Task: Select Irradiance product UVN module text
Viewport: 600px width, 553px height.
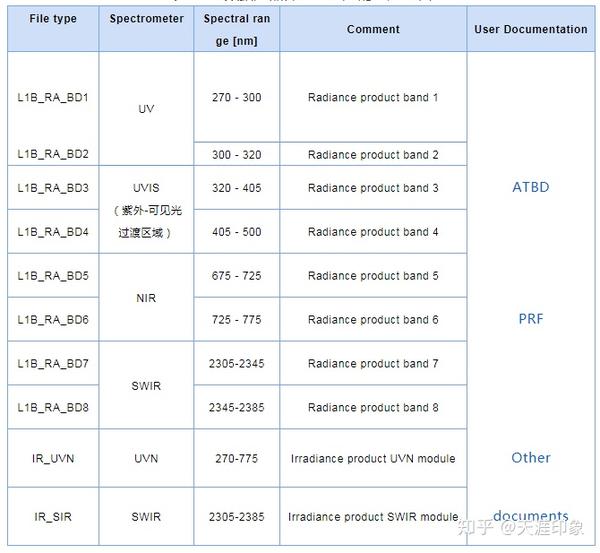Action: [373, 459]
